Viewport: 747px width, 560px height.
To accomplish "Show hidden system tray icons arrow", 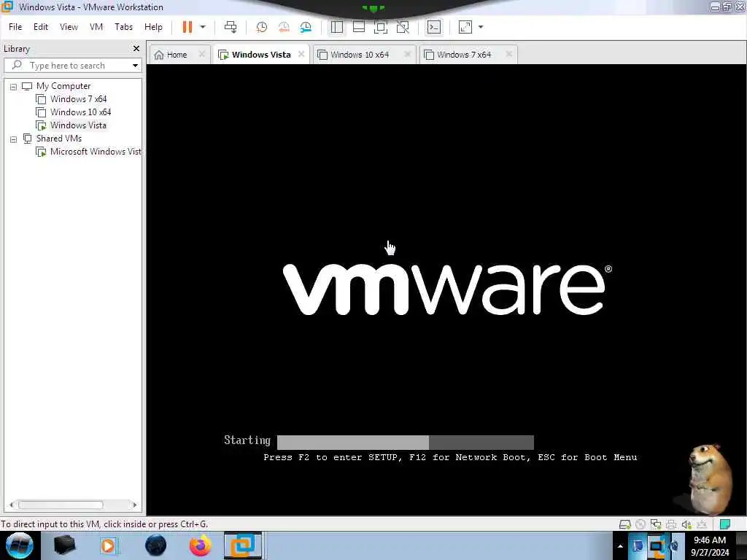I will [x=620, y=546].
